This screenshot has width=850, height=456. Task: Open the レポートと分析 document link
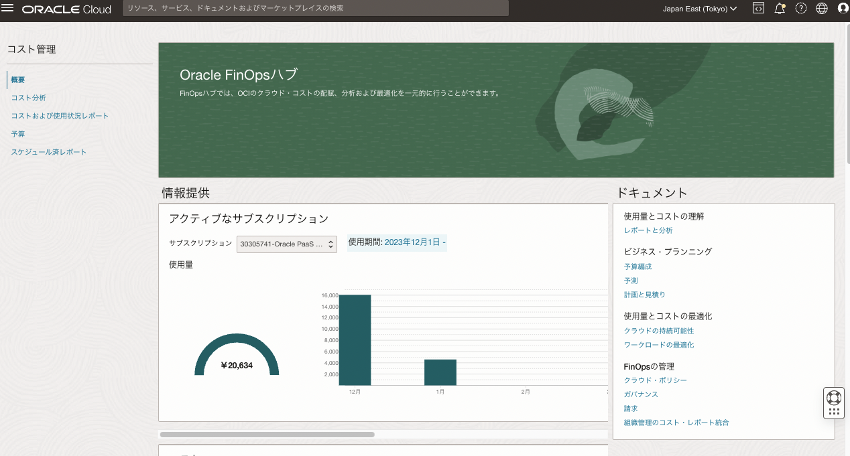[648, 230]
